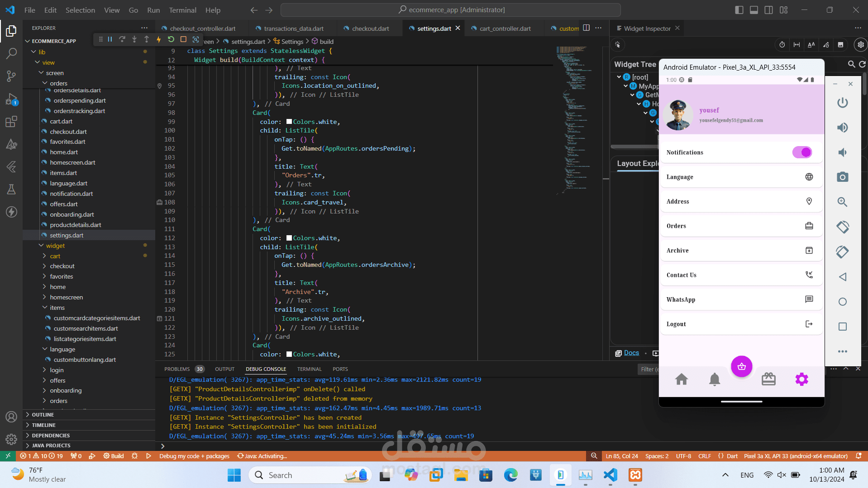Tap the Contact Us row in the app
The image size is (868, 488).
pos(741,275)
